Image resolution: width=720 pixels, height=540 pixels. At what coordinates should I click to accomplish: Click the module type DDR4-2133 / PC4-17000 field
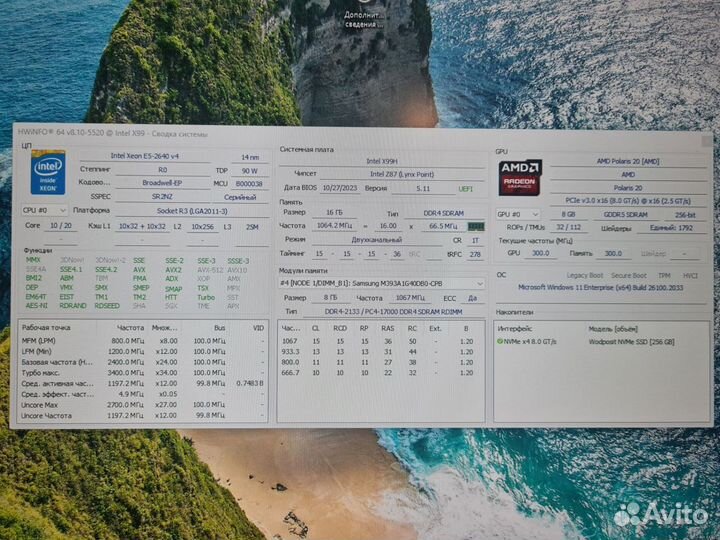(x=393, y=312)
